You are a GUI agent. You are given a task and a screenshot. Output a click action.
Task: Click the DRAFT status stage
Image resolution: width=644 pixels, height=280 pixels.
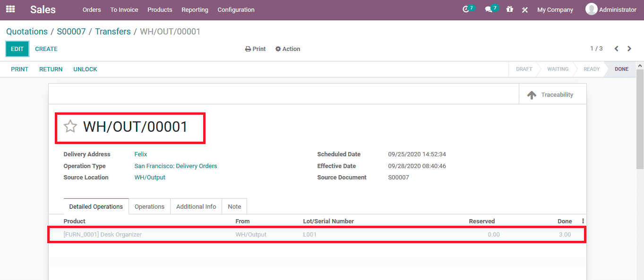point(524,69)
